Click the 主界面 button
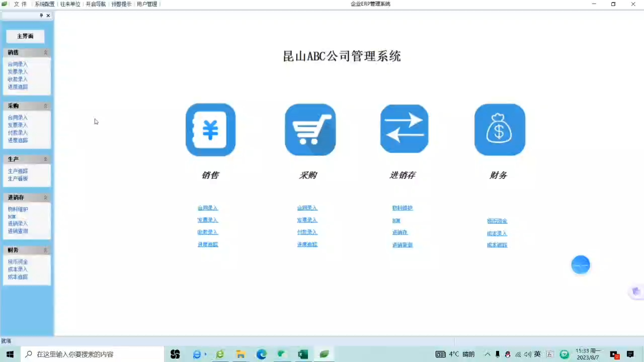The width and height of the screenshot is (644, 362). (x=25, y=36)
